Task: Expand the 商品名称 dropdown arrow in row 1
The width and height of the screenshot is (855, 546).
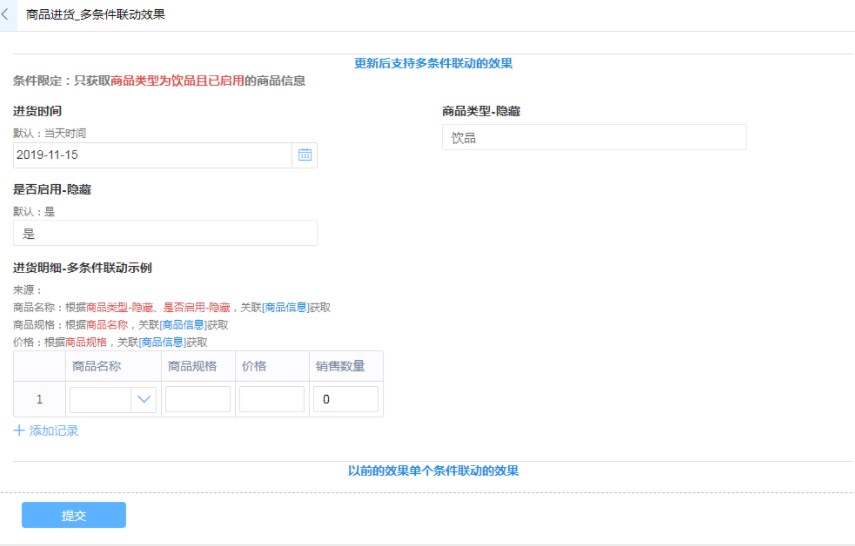Action: [144, 400]
